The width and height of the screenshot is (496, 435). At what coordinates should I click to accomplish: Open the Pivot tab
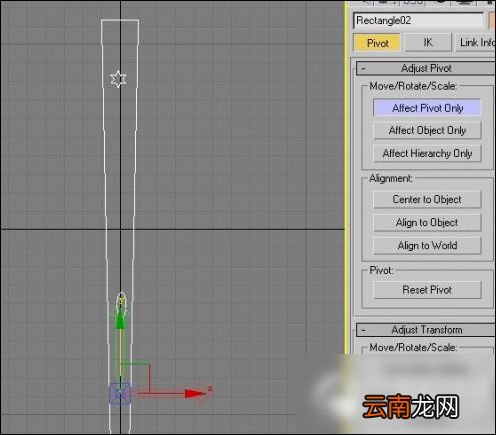[377, 43]
